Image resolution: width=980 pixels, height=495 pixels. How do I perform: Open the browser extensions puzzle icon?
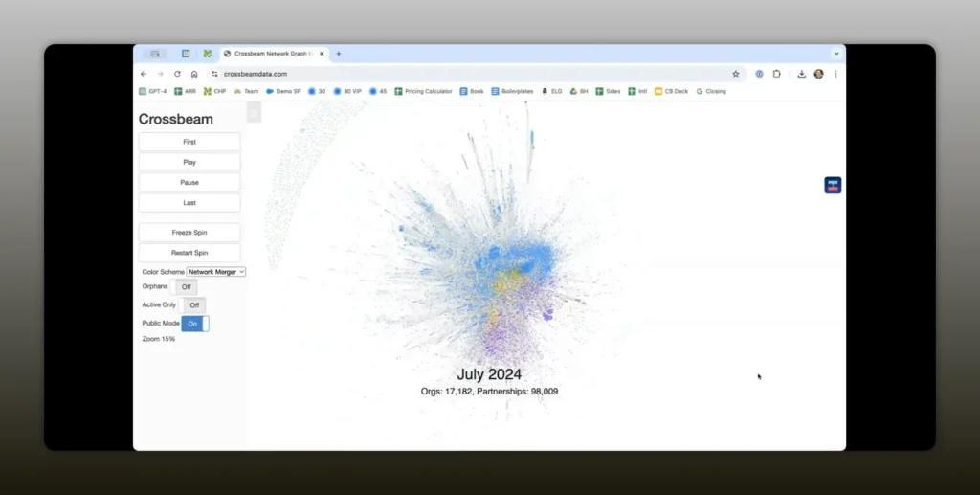click(x=776, y=74)
